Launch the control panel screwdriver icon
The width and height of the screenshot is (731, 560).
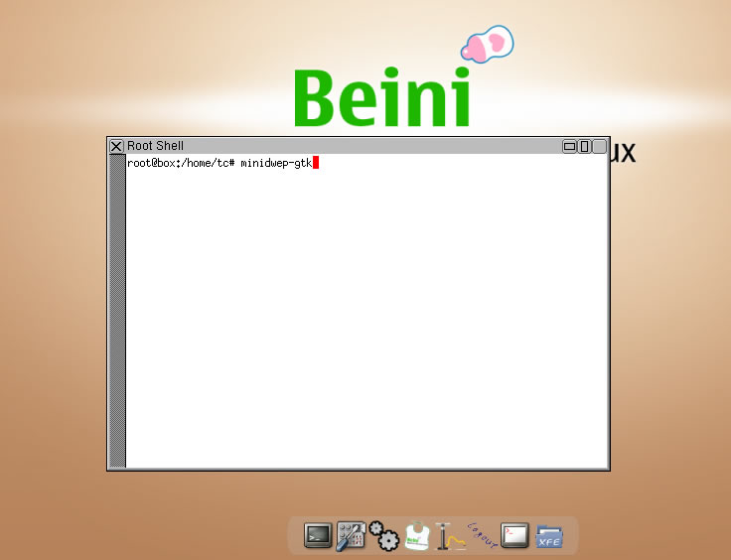pos(351,536)
